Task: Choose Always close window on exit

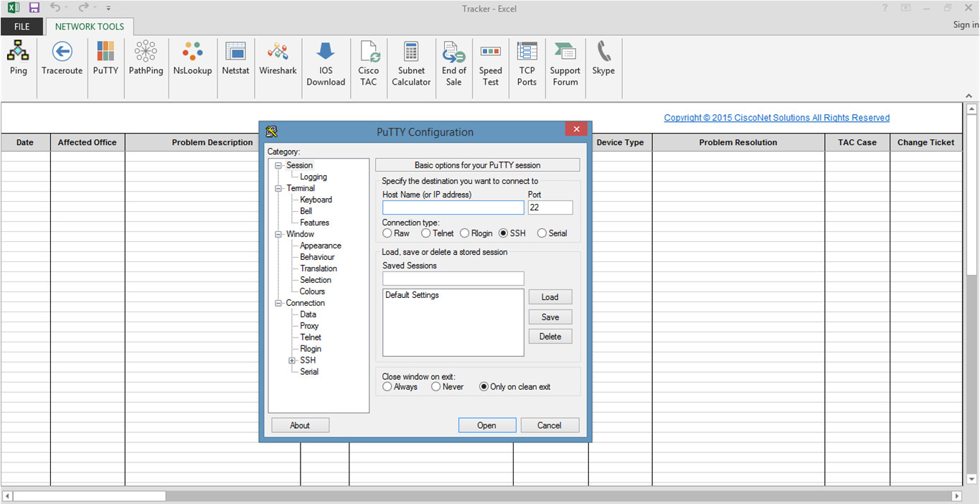Action: 387,387
